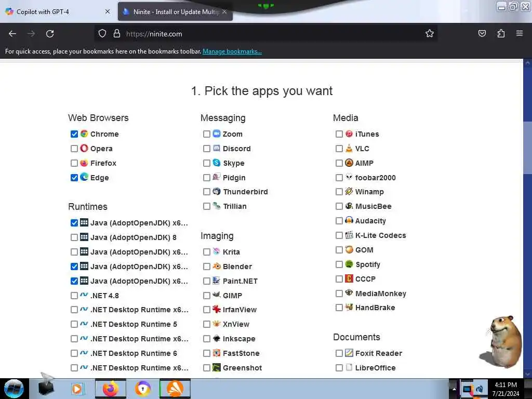Image resolution: width=532 pixels, height=399 pixels.
Task: Click the Paint.NET label
Action: [x=240, y=281]
